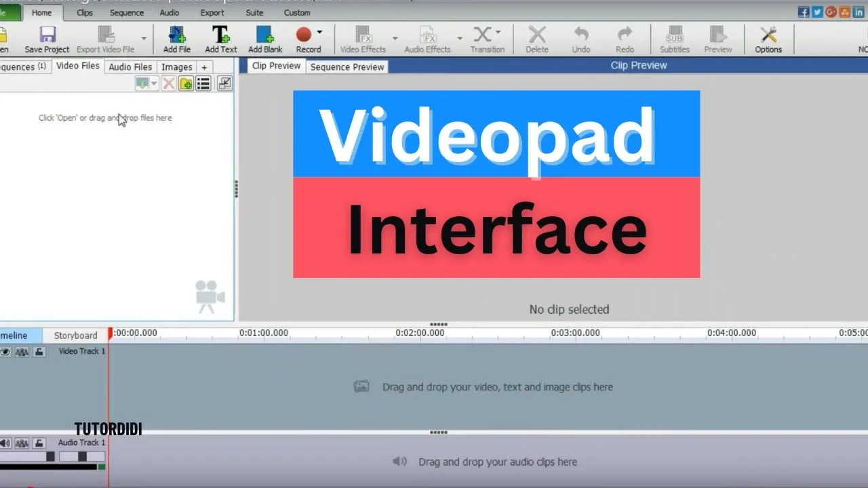Image resolution: width=868 pixels, height=488 pixels.
Task: Switch to the Audio Files bin tab
Action: tap(130, 67)
